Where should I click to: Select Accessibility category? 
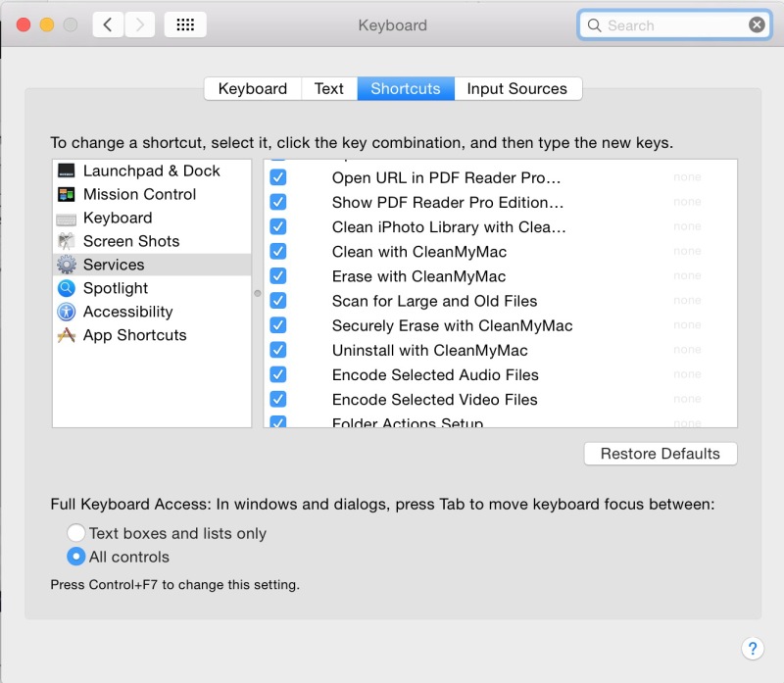coord(152,312)
